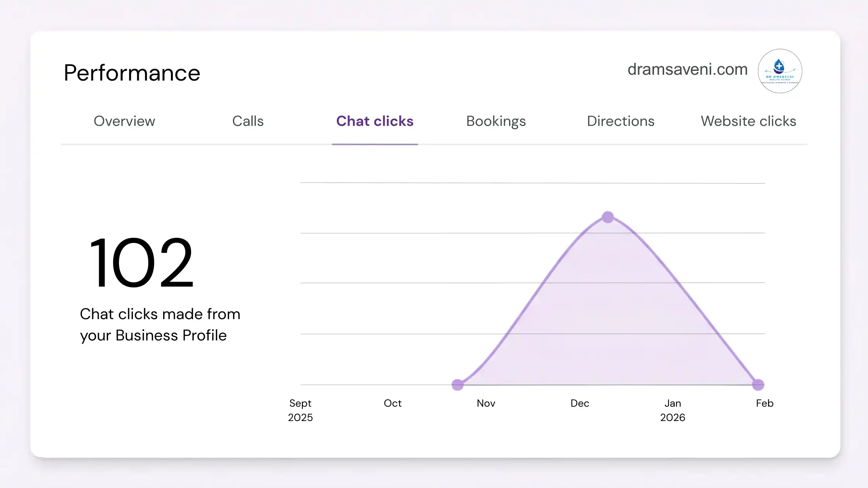868x488 pixels.
Task: Open the Bookings tab
Action: [496, 121]
